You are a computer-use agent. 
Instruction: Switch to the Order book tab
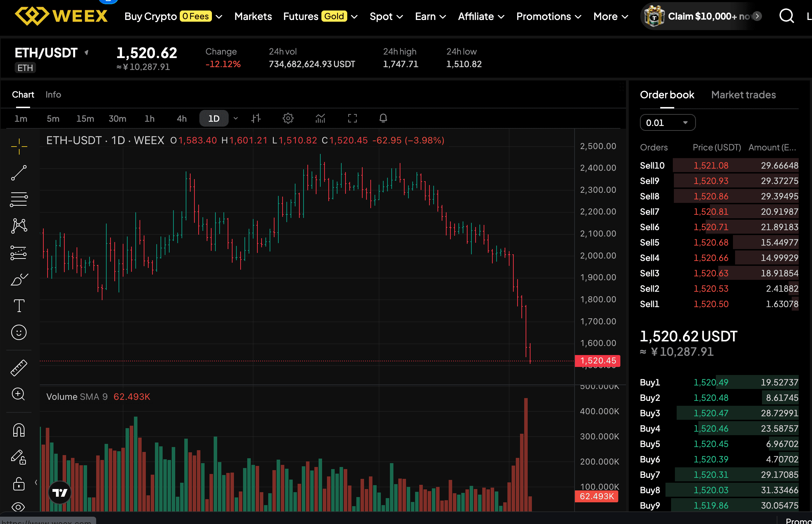click(667, 95)
